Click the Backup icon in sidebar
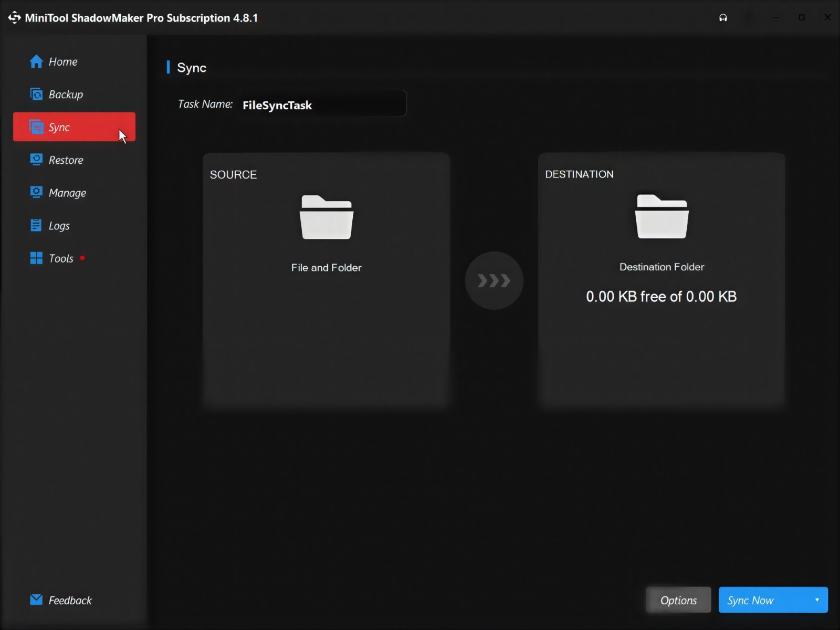The width and height of the screenshot is (840, 630). point(36,94)
